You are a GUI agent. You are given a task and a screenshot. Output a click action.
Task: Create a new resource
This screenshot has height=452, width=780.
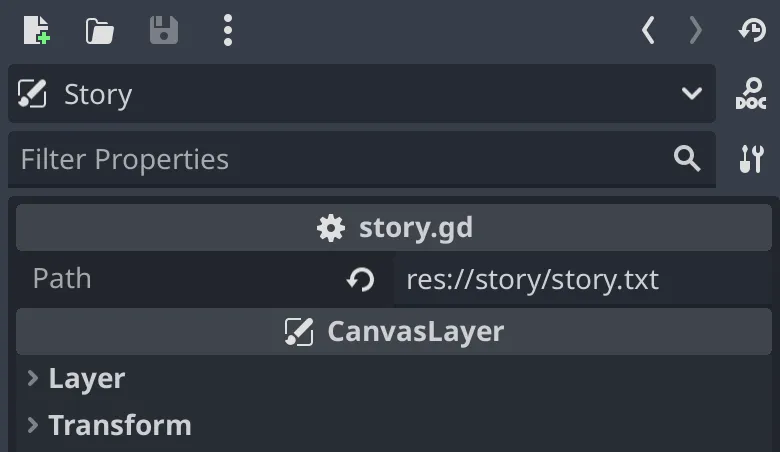pos(37,31)
